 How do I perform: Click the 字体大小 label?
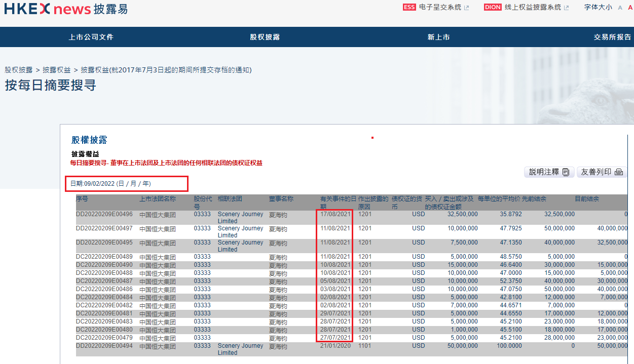pos(598,7)
